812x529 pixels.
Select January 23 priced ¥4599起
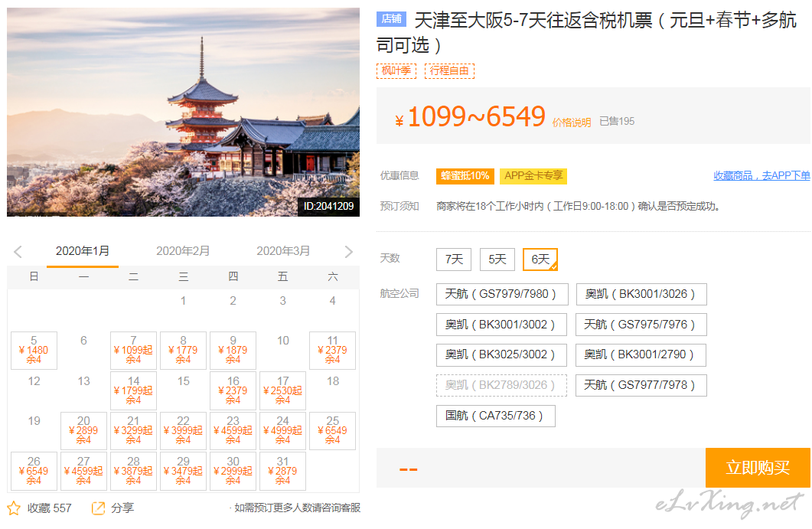pyautogui.click(x=233, y=430)
